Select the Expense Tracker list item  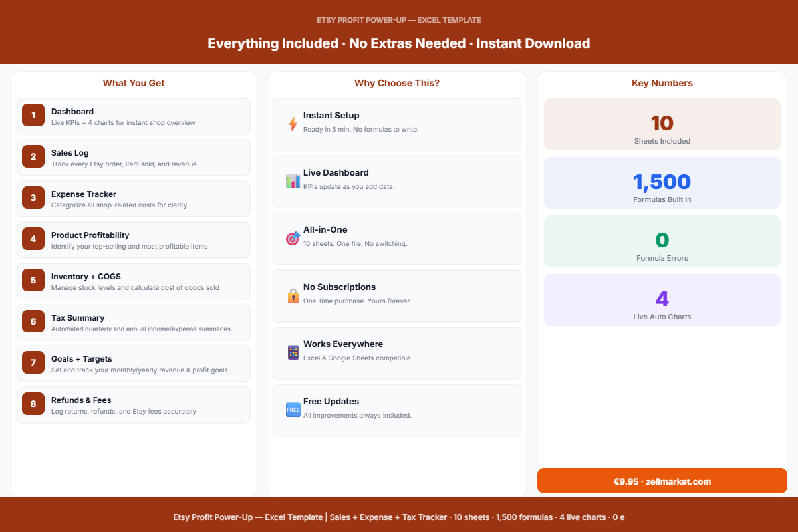point(134,199)
